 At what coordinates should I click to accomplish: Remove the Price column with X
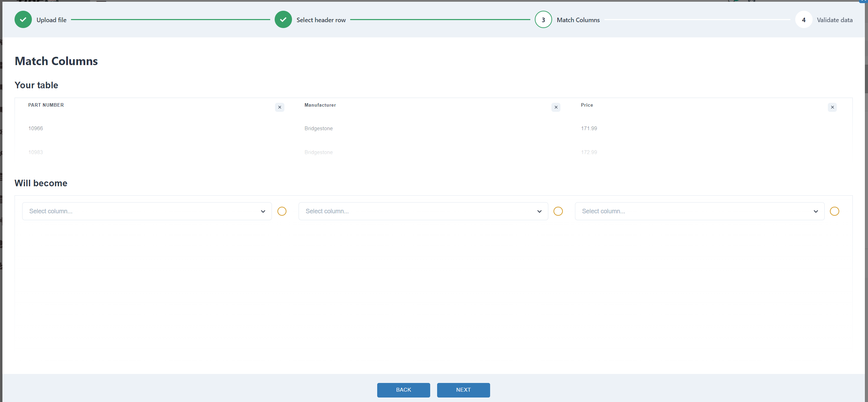pyautogui.click(x=832, y=107)
